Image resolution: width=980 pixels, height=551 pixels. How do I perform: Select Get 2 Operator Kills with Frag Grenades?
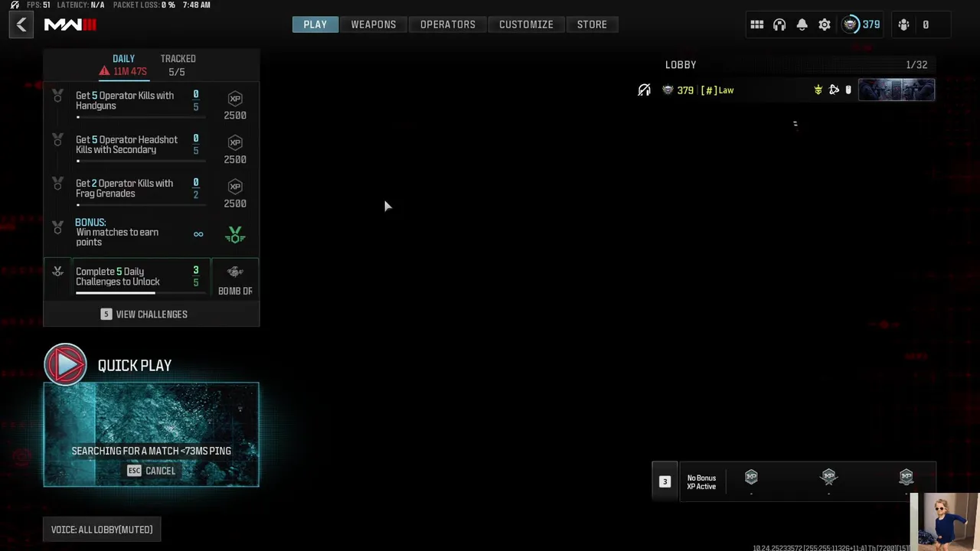coord(152,192)
